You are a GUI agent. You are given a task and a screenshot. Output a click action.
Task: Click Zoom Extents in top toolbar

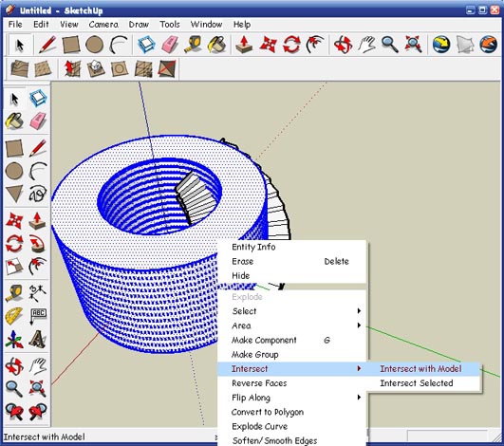point(414,45)
